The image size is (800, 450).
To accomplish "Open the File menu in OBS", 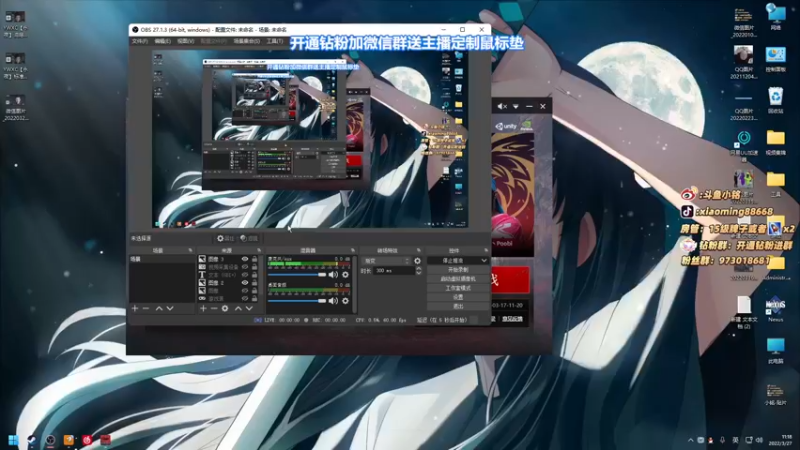I will tap(139, 41).
